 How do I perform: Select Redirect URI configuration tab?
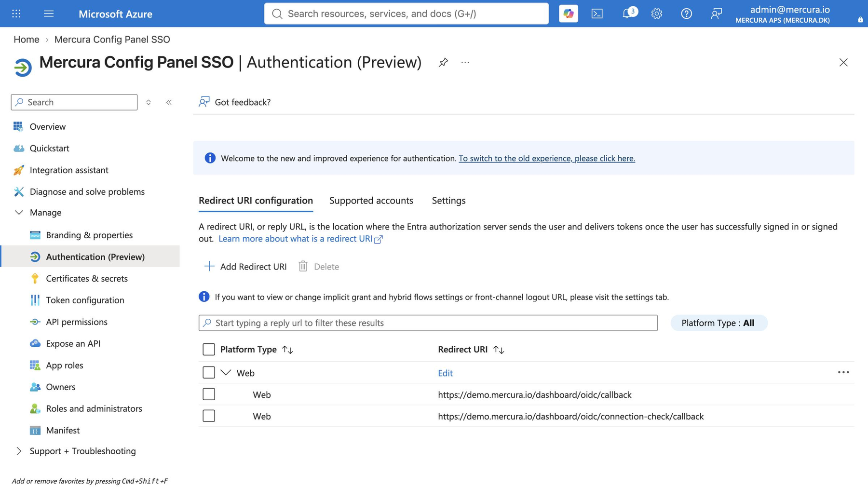pos(256,200)
